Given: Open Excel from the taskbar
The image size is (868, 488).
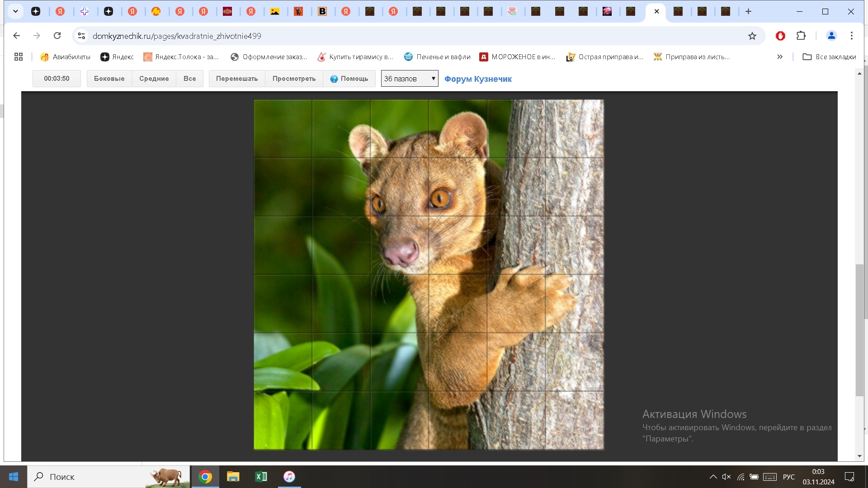Looking at the screenshot, I should (261, 477).
